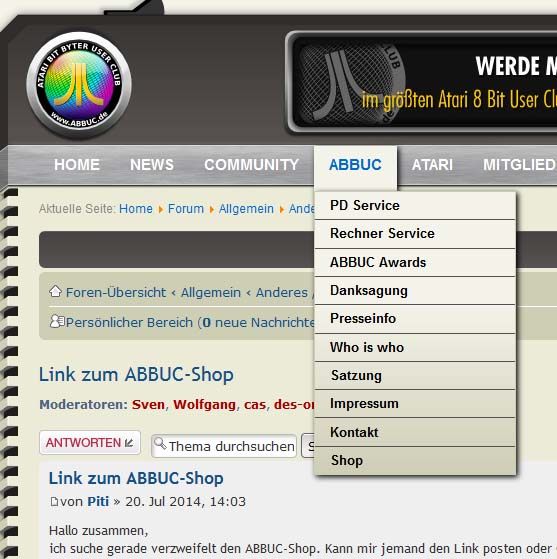Screen dimensions: 557x559
Task: Open Who is who menu entry
Action: coord(415,347)
